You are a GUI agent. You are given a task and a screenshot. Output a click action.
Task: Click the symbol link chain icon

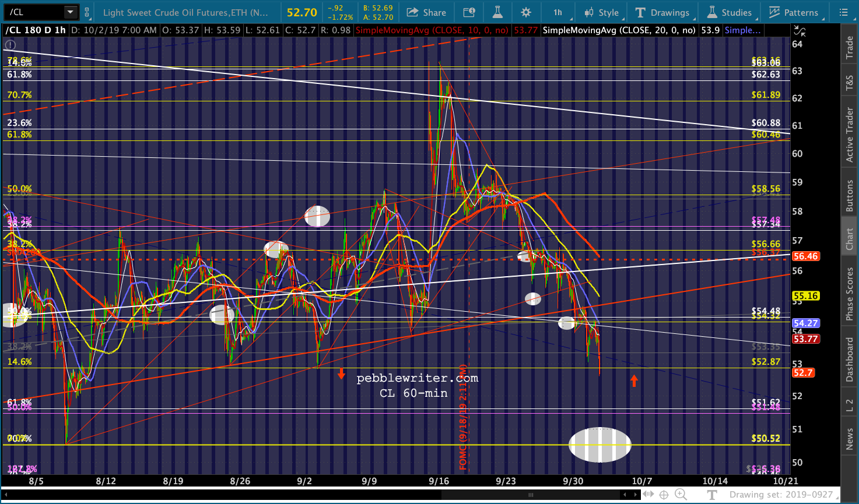click(x=87, y=12)
